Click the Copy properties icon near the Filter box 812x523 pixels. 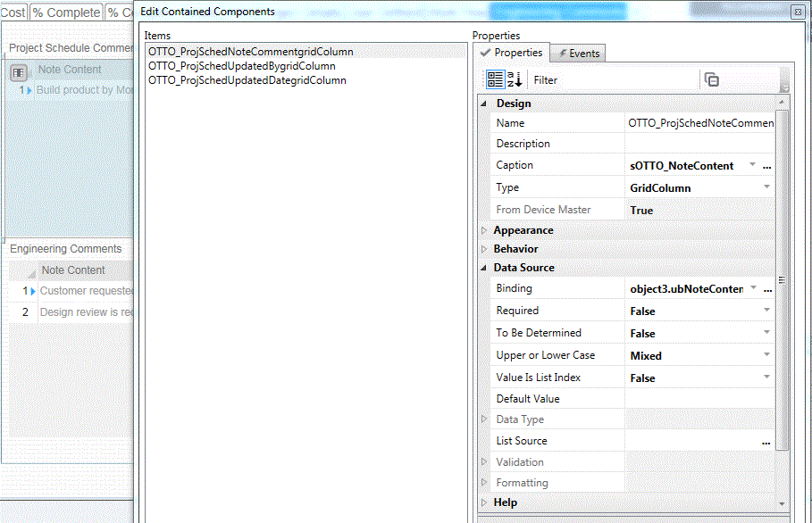coord(711,79)
